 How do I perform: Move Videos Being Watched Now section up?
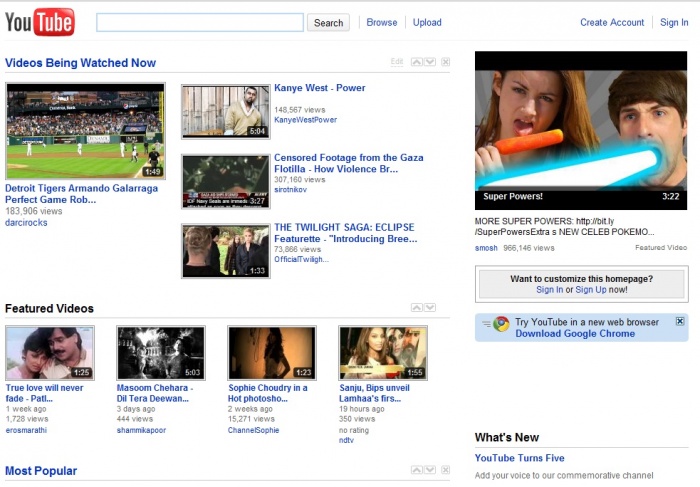[417, 62]
